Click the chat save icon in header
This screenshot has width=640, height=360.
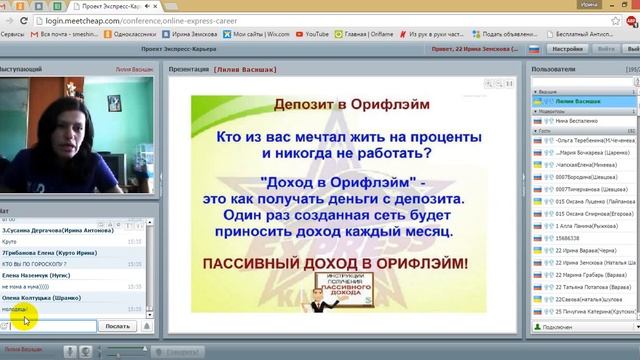(101, 225)
